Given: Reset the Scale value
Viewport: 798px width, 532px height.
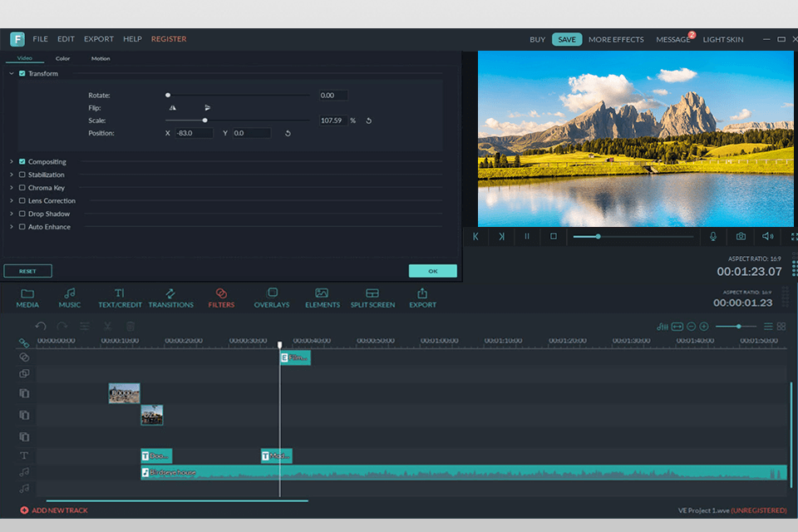Looking at the screenshot, I should tap(369, 121).
